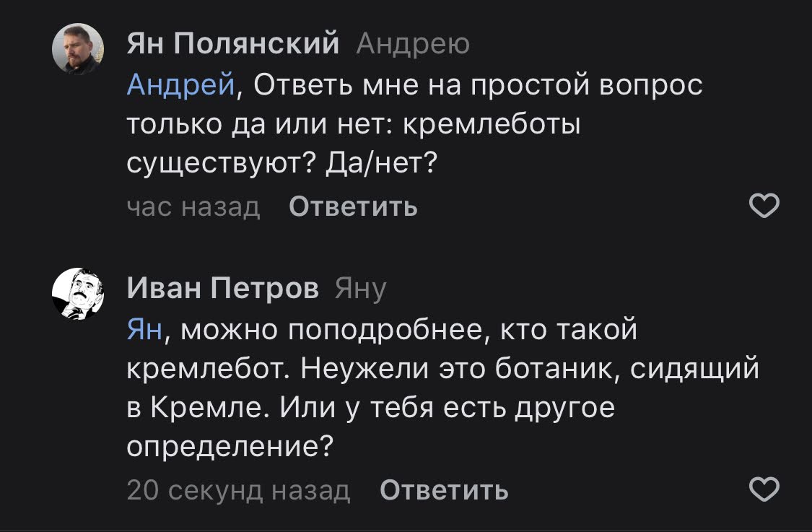Reply to Ян Полянский's comment via 'Ответить'
This screenshot has width=812, height=532.
[353, 207]
